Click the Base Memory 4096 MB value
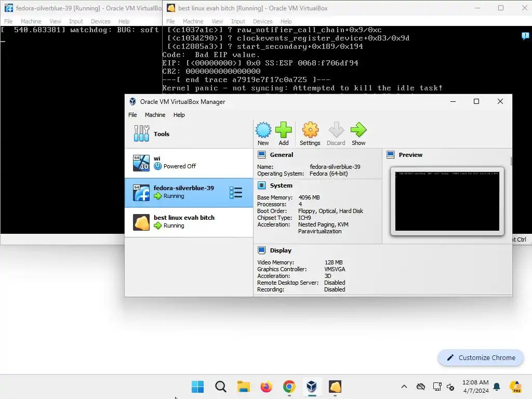The image size is (532, 399). pos(309,197)
